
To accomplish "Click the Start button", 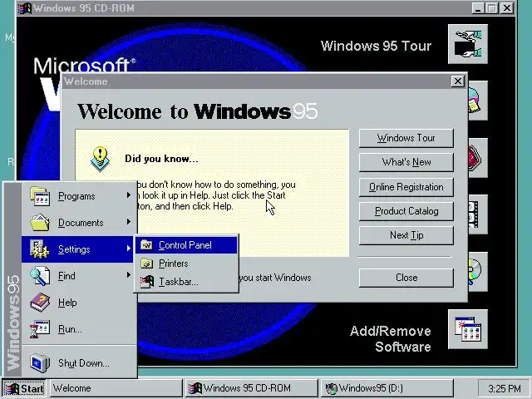I will click(x=24, y=388).
